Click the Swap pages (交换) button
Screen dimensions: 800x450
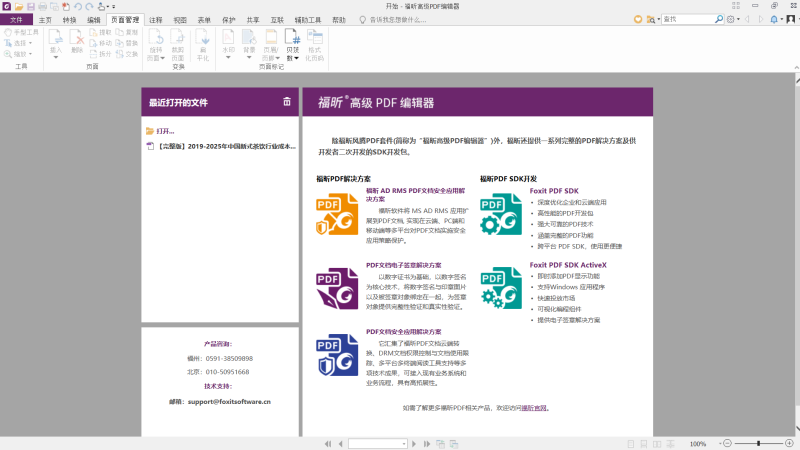127,54
